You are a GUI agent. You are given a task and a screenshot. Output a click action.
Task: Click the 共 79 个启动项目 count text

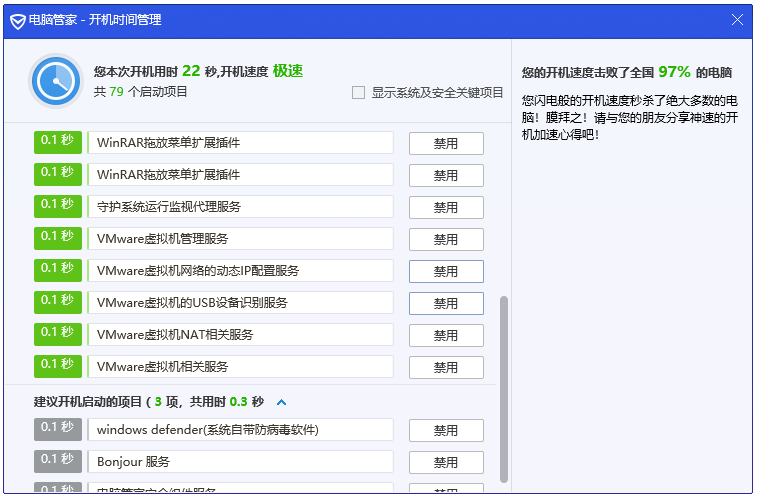140,91
